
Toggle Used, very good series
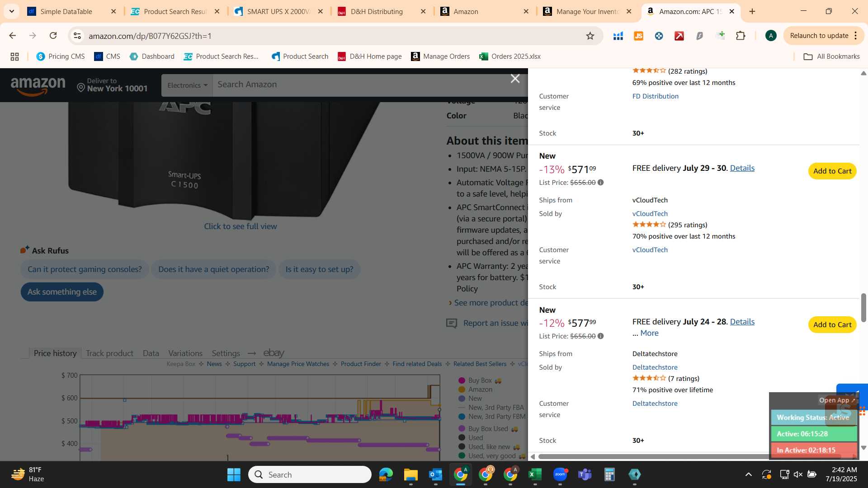[x=492, y=456]
